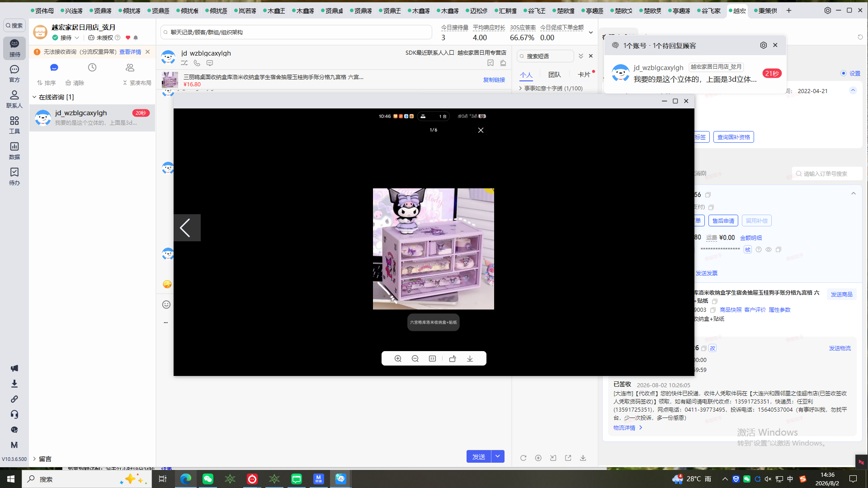Screen dimensions: 868x488
Task: Dismiss the 无法接收咨询 warning banner
Action: pyautogui.click(x=147, y=52)
